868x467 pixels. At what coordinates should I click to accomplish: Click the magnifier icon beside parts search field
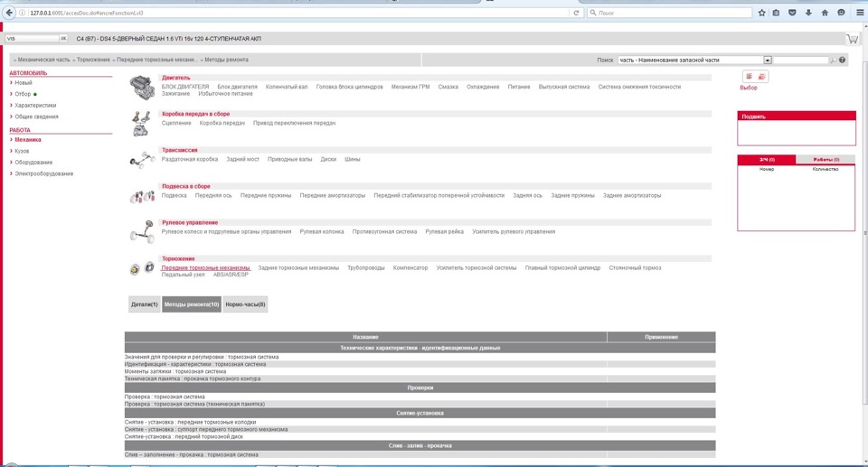click(833, 60)
